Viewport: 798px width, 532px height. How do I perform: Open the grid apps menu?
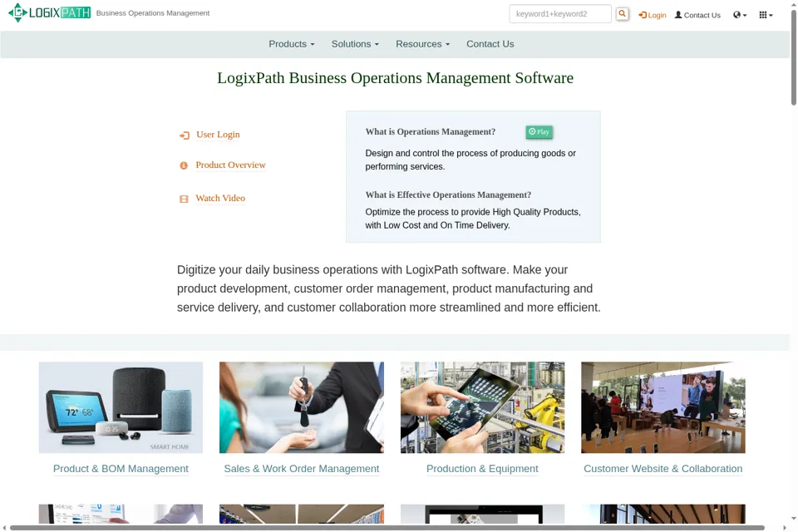tap(766, 15)
